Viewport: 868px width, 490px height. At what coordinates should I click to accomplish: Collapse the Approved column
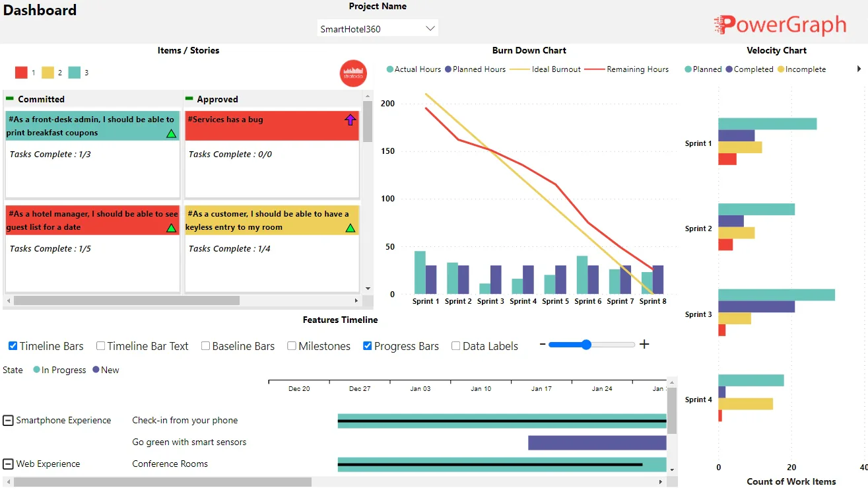pyautogui.click(x=188, y=98)
